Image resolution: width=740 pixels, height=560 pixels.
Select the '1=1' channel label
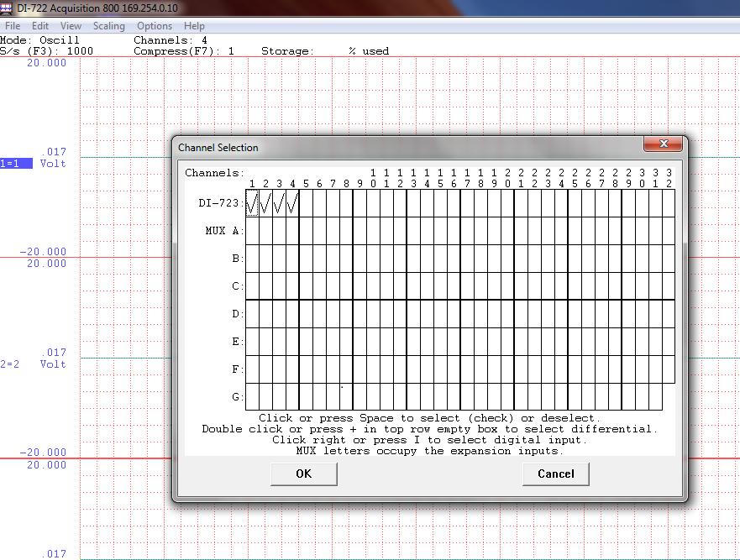click(16, 164)
